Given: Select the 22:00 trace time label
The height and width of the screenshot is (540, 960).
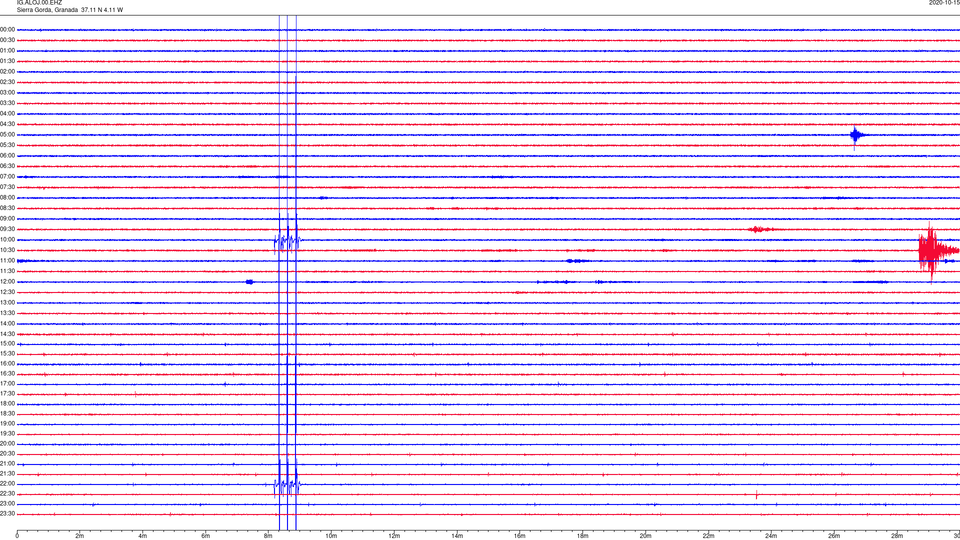Looking at the screenshot, I should pos(7,484).
